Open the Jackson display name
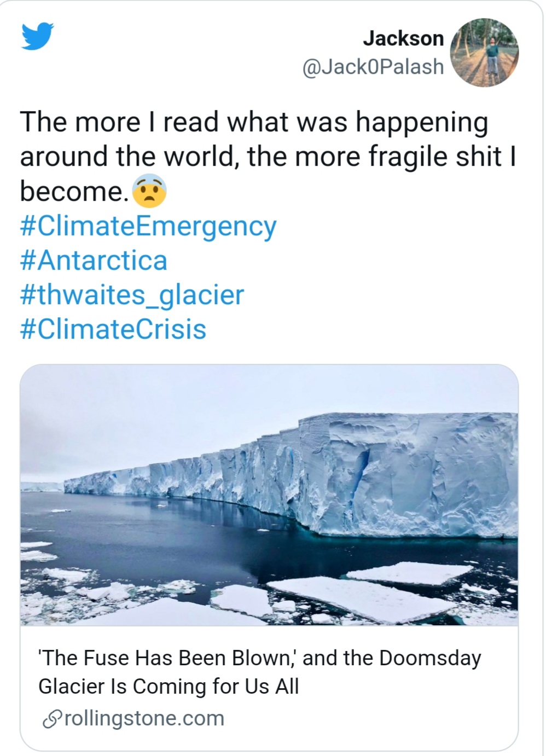The width and height of the screenshot is (546, 756). pyautogui.click(x=403, y=38)
